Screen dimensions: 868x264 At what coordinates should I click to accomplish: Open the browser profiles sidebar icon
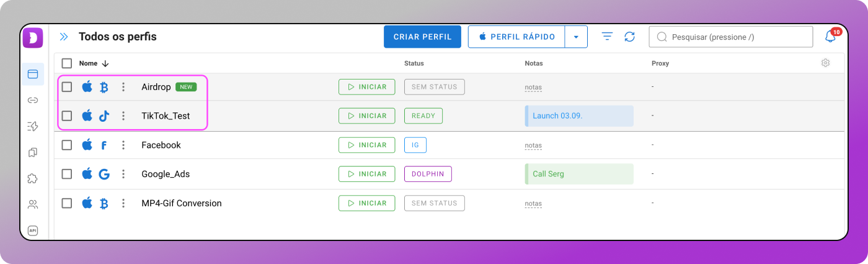pyautogui.click(x=33, y=75)
